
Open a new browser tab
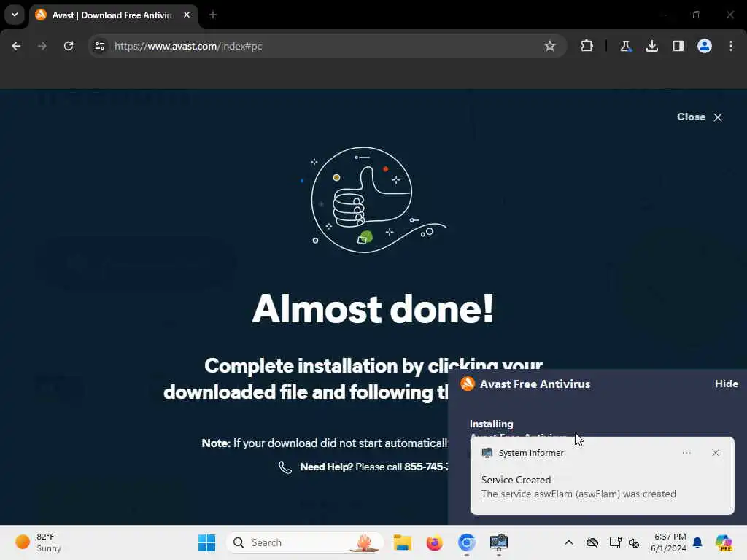point(213,15)
